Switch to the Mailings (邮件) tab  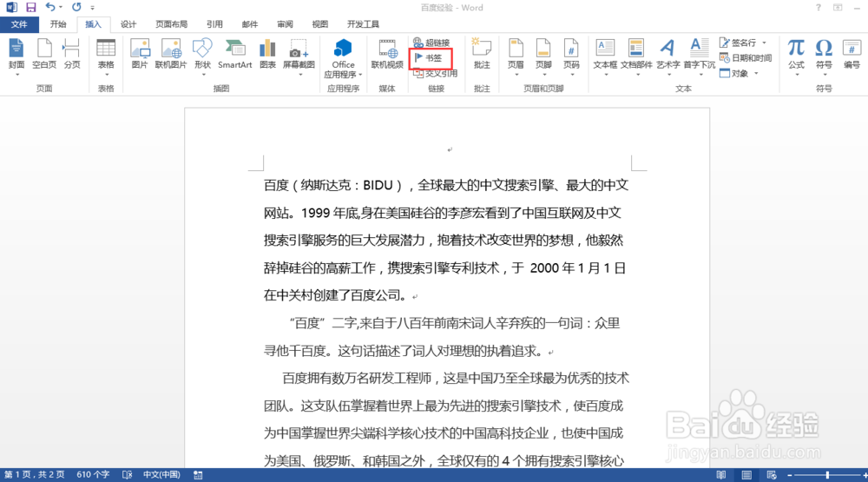coord(250,24)
